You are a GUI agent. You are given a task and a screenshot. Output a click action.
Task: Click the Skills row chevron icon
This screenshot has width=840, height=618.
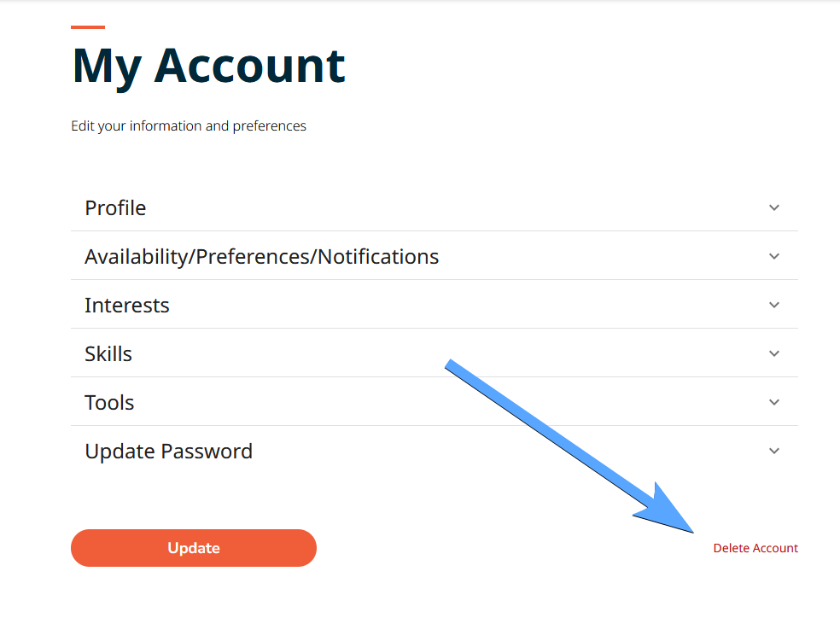(774, 353)
